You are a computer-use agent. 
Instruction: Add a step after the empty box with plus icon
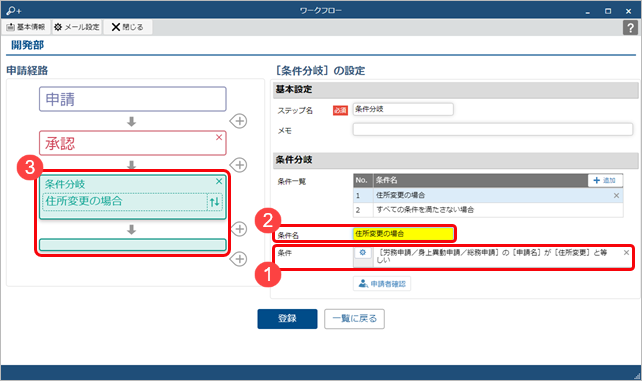[x=239, y=259]
